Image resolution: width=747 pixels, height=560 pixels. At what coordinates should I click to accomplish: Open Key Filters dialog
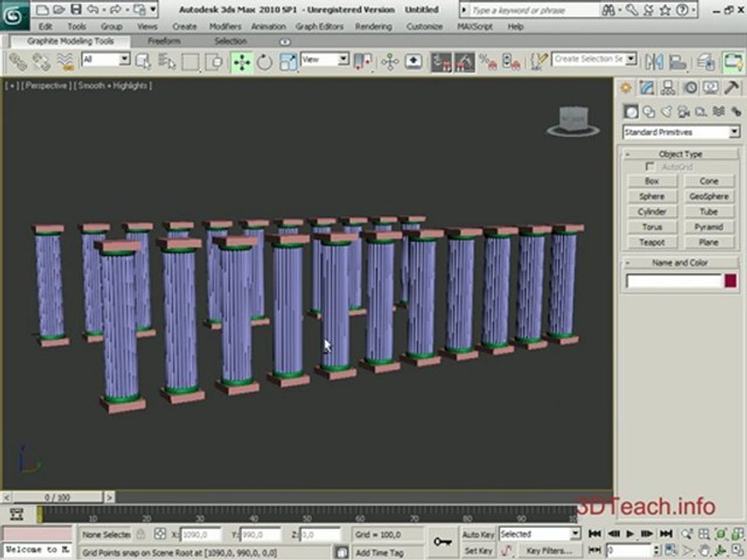549,551
